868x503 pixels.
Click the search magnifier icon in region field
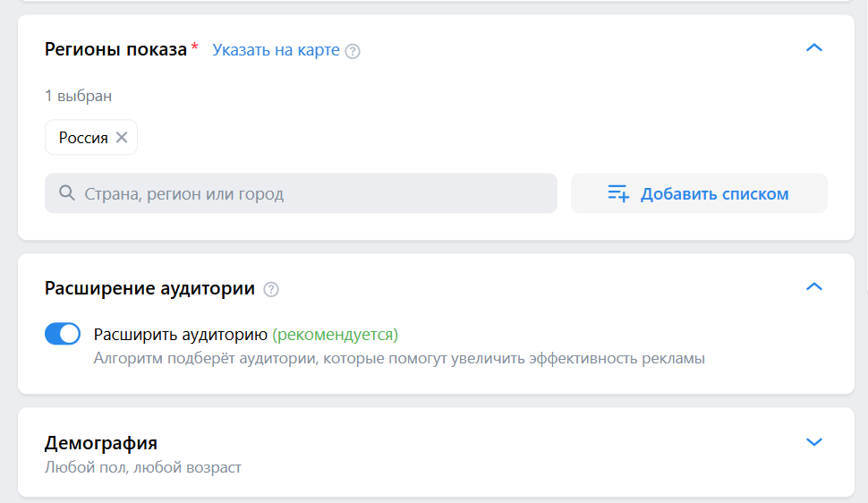67,192
